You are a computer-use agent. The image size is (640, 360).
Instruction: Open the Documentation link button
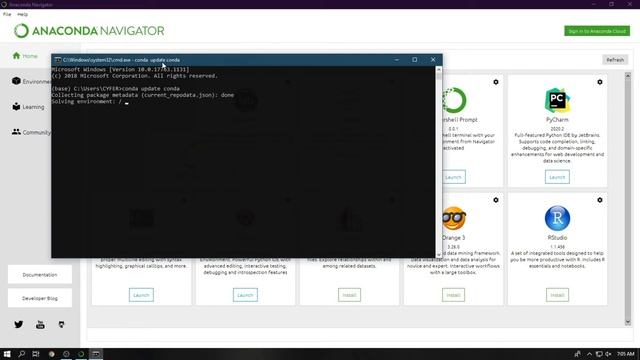[x=40, y=275]
